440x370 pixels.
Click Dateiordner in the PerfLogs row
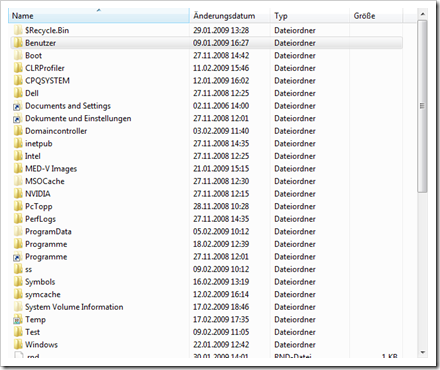pos(295,219)
